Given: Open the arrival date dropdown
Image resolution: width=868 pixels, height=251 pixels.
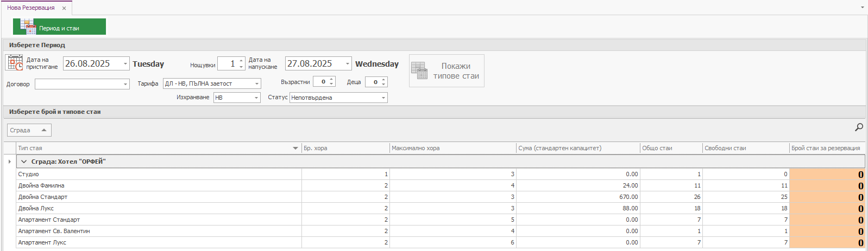Looking at the screenshot, I should coord(125,64).
